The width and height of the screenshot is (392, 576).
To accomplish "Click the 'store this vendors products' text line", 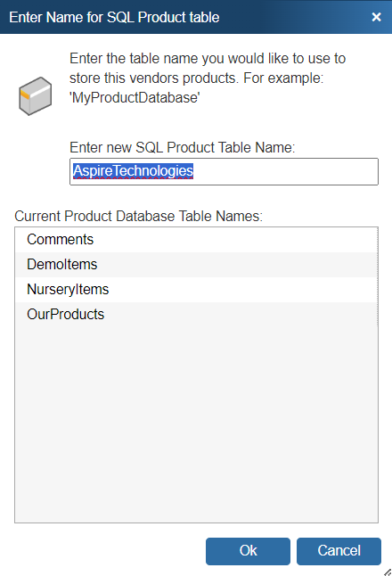I will point(196,78).
